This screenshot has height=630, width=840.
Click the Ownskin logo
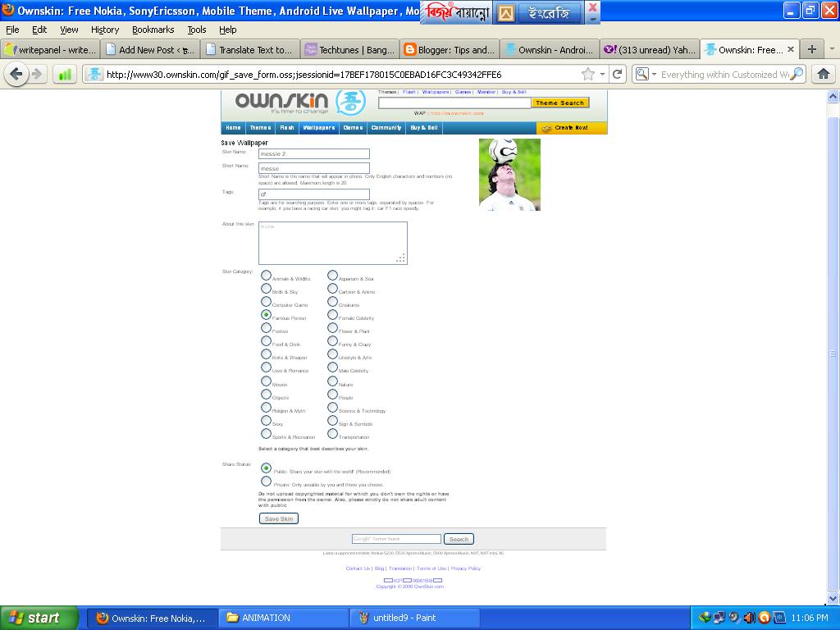(x=281, y=101)
